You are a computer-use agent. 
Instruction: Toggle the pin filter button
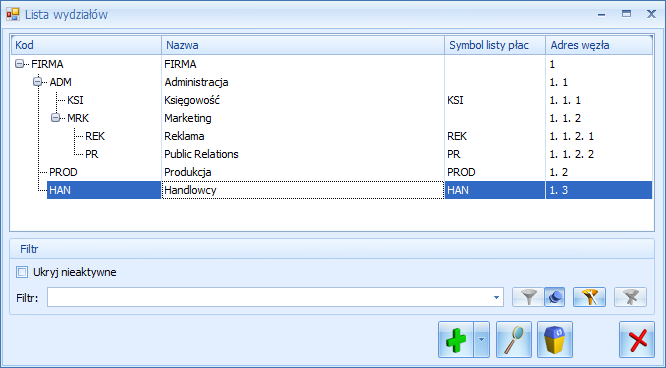[555, 297]
